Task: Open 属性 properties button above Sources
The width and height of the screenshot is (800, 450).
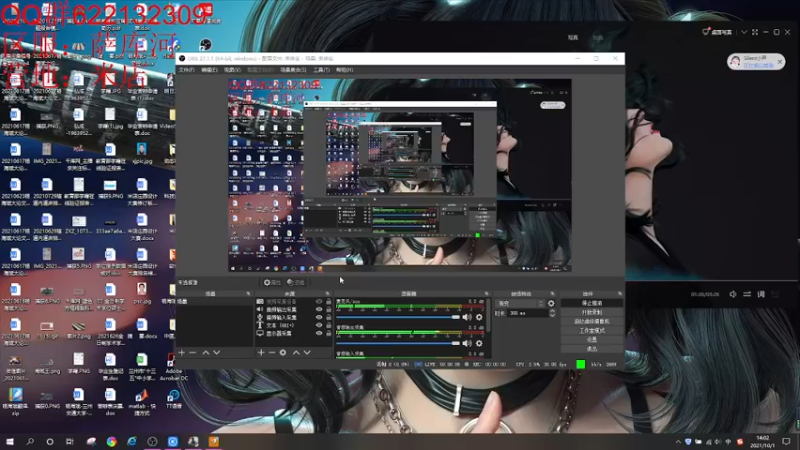Action: click(x=272, y=282)
